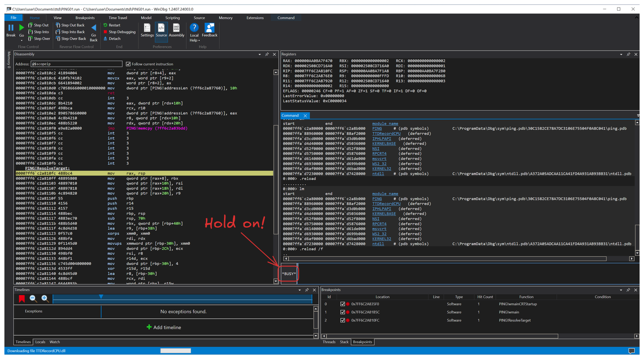Select the highlighted mov rax, rsp instruction row
Viewport: 644px width, 359px height.
point(144,173)
